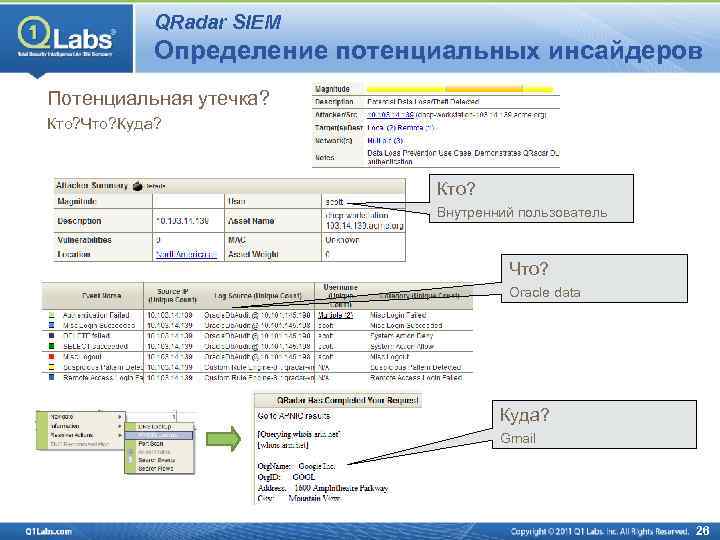The height and width of the screenshot is (540, 720).
Task: Click the 'Attacker Summary' panel title
Action: (x=92, y=186)
